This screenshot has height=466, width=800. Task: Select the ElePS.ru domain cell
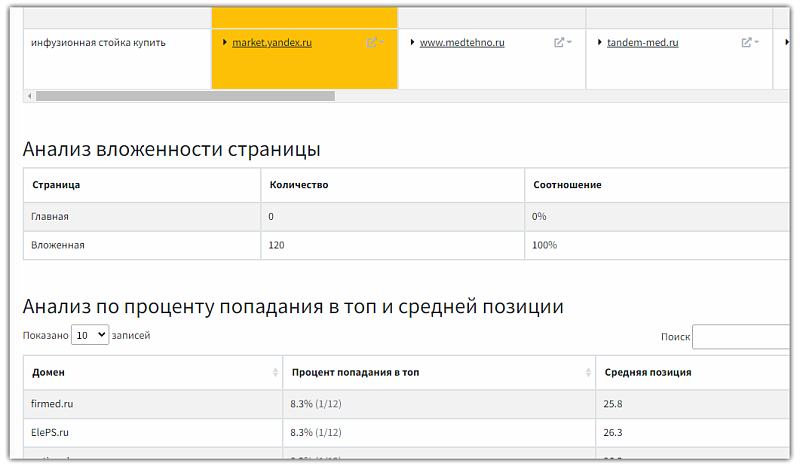point(50,433)
